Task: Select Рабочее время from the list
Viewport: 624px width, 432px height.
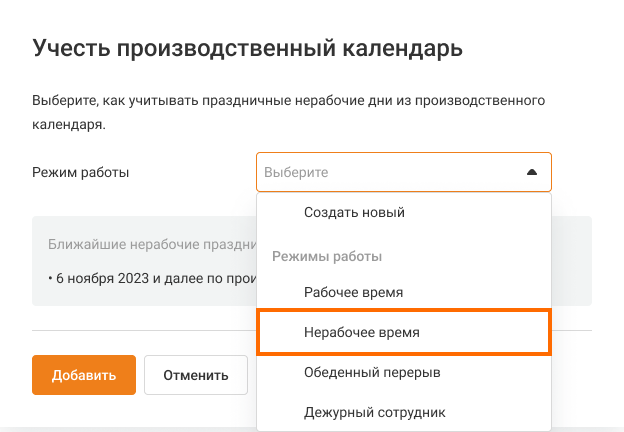Action: pyautogui.click(x=353, y=292)
